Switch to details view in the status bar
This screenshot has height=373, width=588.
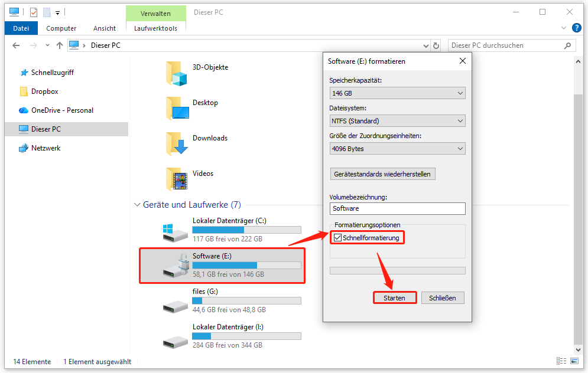561,361
